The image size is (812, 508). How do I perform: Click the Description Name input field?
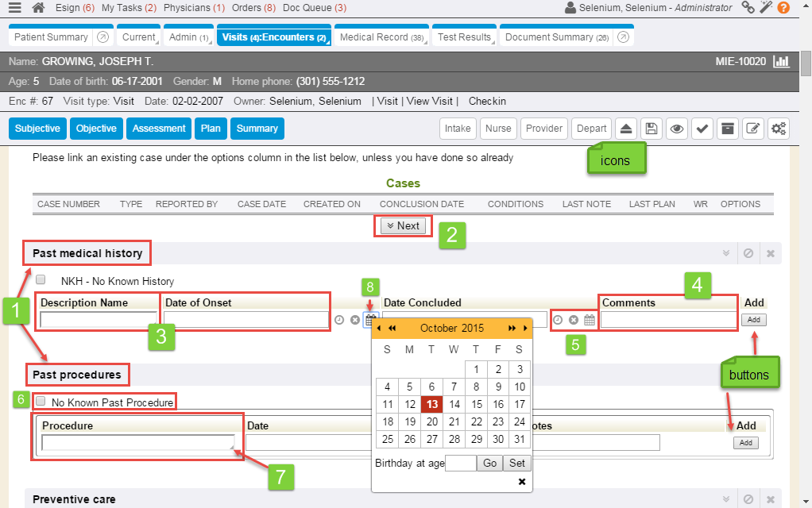point(98,320)
